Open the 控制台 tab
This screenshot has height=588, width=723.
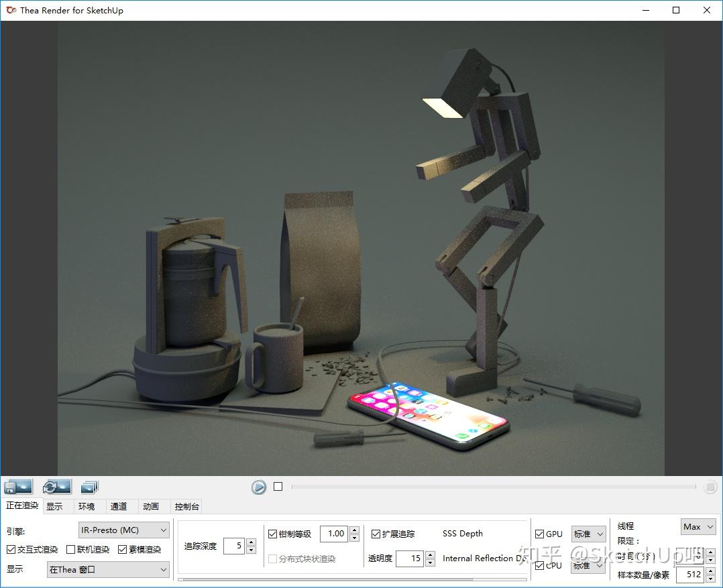click(x=186, y=506)
